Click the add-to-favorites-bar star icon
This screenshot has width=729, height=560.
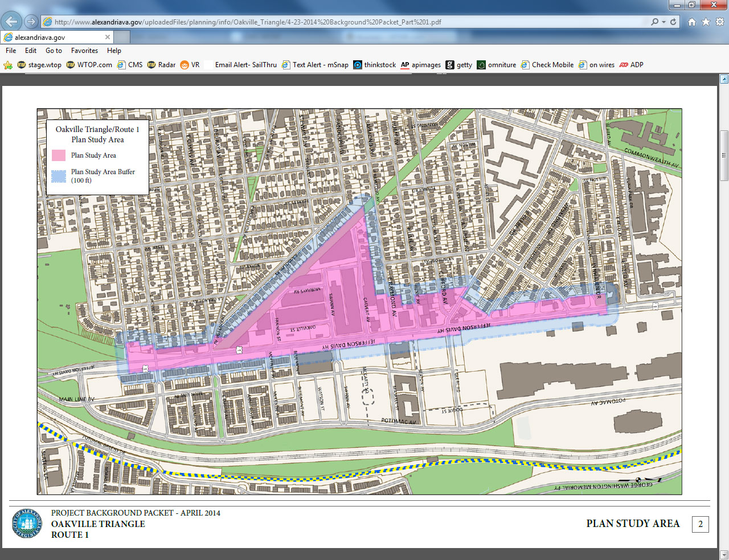pyautogui.click(x=8, y=65)
